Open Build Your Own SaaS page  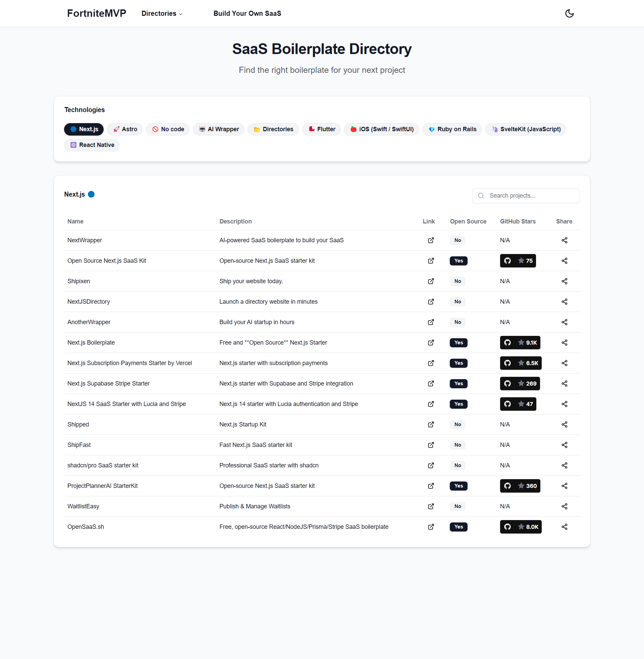point(247,13)
